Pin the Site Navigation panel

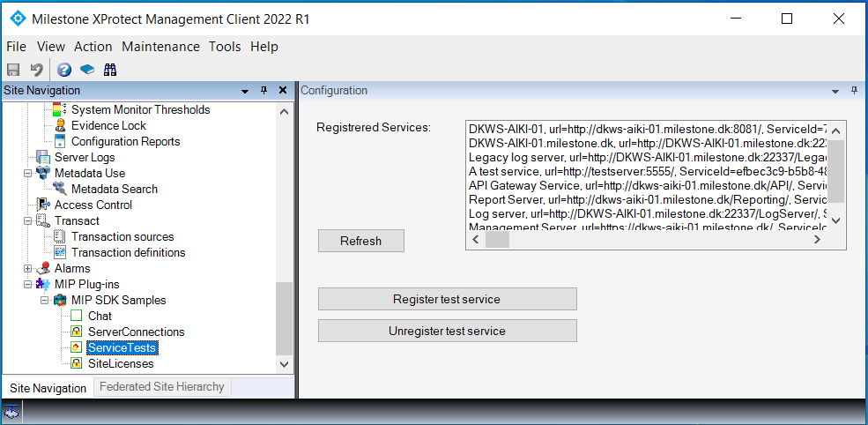coord(264,90)
